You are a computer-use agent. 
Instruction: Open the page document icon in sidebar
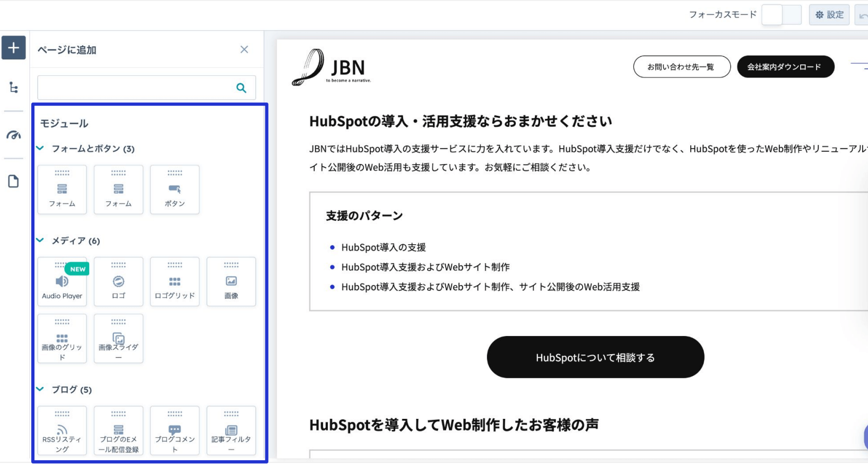pos(14,182)
